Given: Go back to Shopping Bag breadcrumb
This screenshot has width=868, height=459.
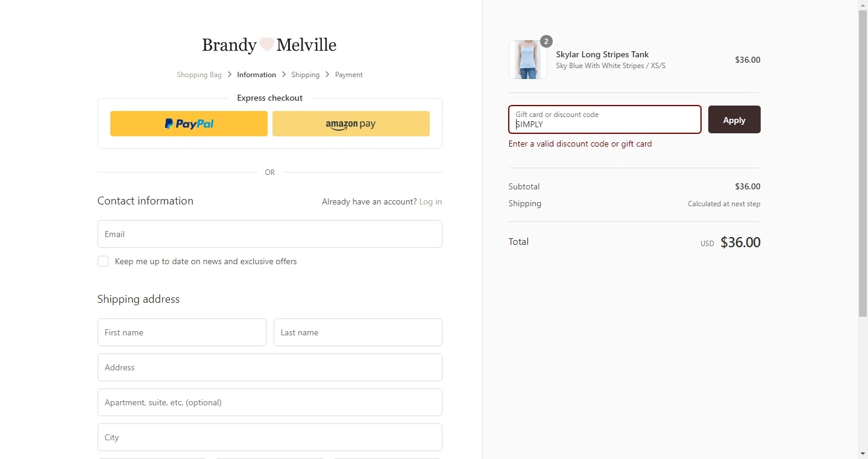Looking at the screenshot, I should [x=199, y=75].
